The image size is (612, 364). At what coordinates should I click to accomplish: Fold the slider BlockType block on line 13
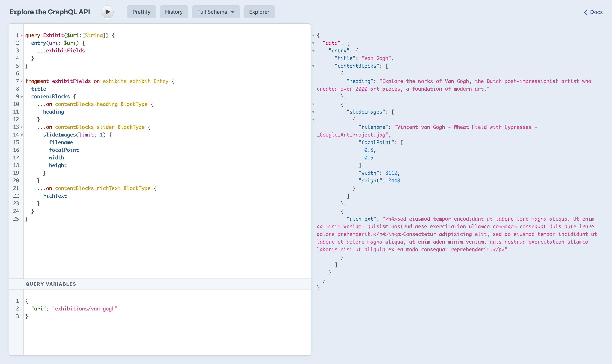pos(22,128)
